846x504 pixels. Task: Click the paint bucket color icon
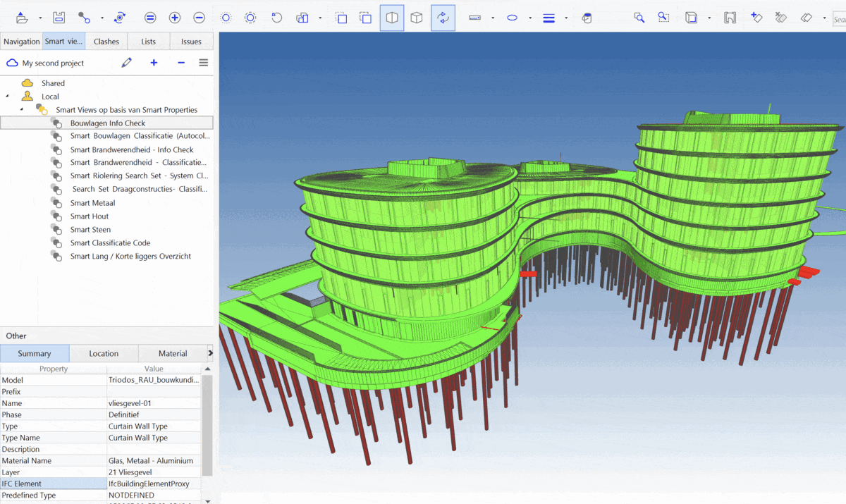(587, 18)
